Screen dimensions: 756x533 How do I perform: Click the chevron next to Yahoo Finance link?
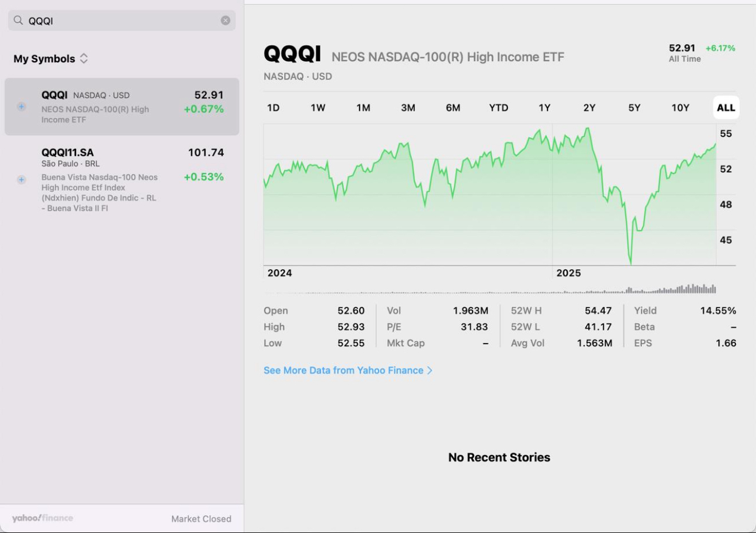tap(430, 370)
